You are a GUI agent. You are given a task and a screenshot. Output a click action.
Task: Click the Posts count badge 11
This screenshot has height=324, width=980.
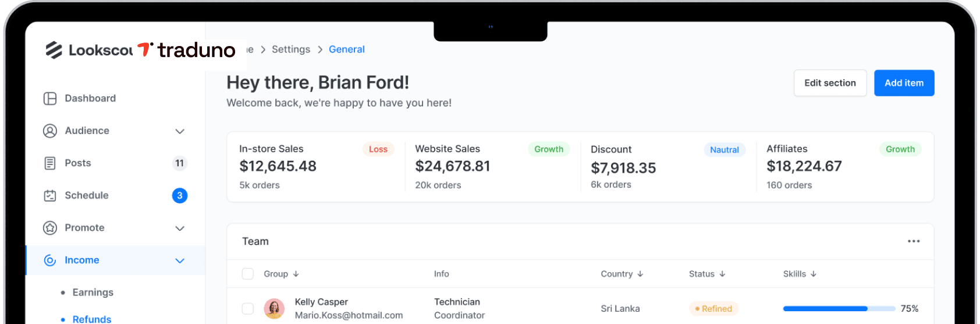pyautogui.click(x=180, y=163)
